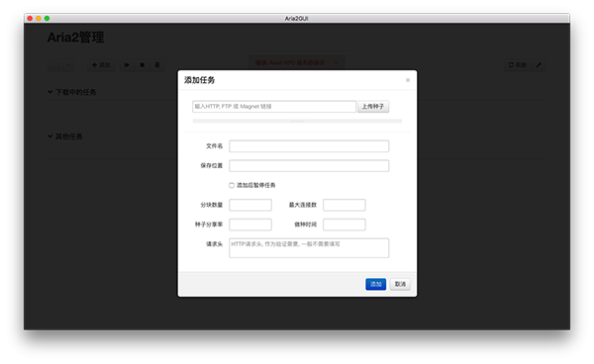Click the 请求头 HTTP header text area
594x364 pixels.
point(309,248)
